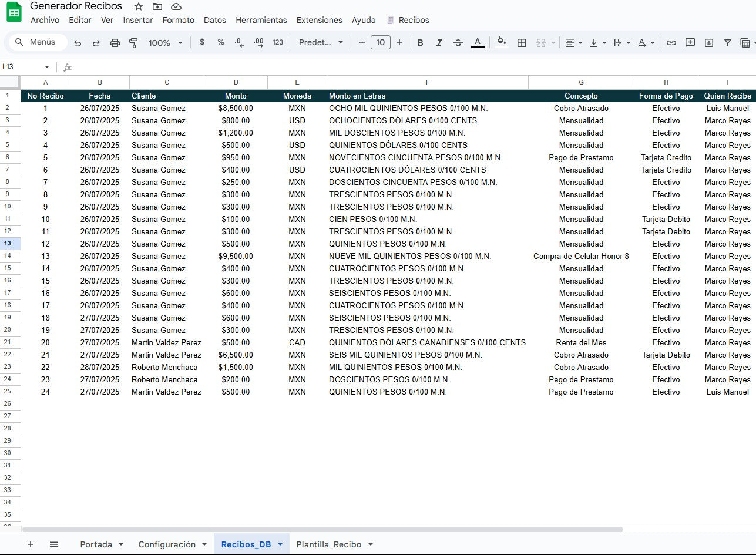The image size is (756, 555).
Task: Click the Redo arrow icon
Action: pos(96,43)
